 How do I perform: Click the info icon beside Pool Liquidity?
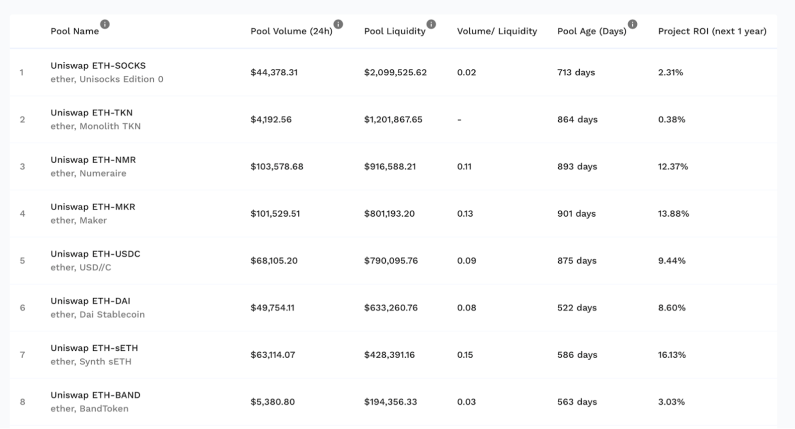(x=431, y=24)
